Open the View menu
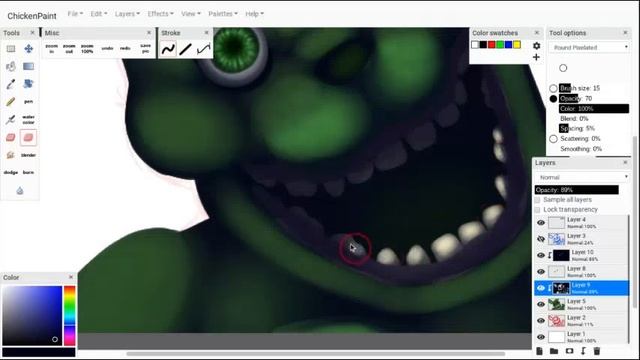Screen dimensions: 640x360 click(191, 14)
